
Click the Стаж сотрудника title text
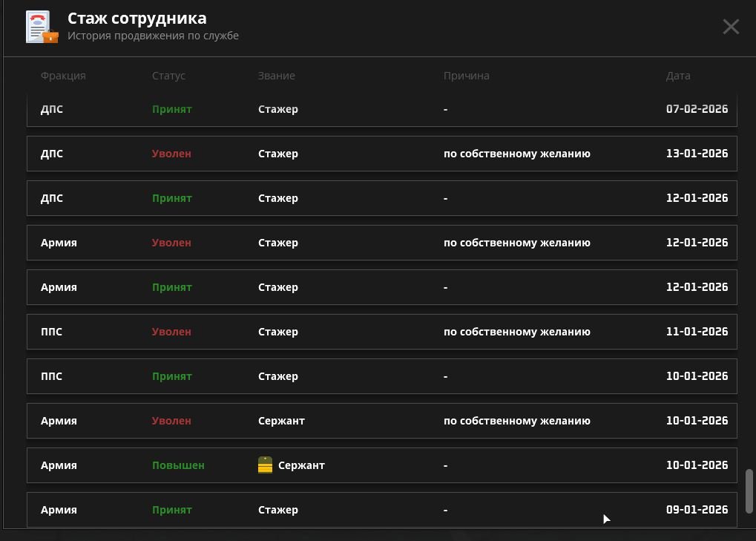[137, 19]
